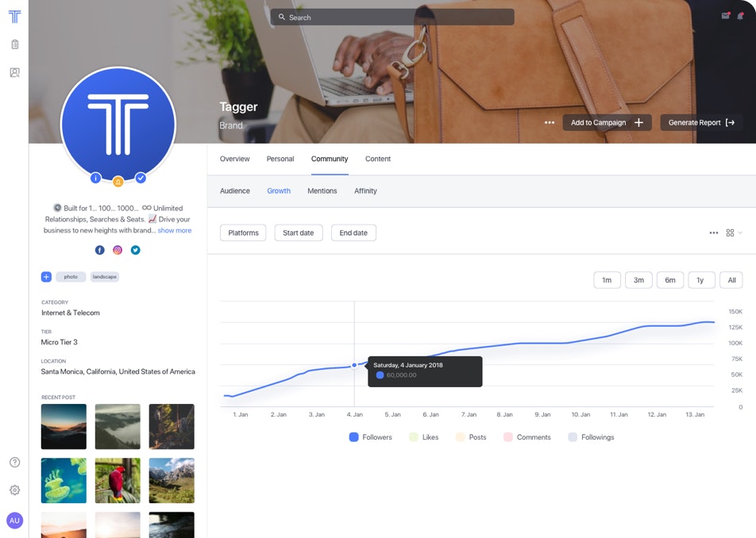Toggle the Followings legend series
Image resolution: width=756 pixels, height=538 pixels.
pyautogui.click(x=591, y=437)
